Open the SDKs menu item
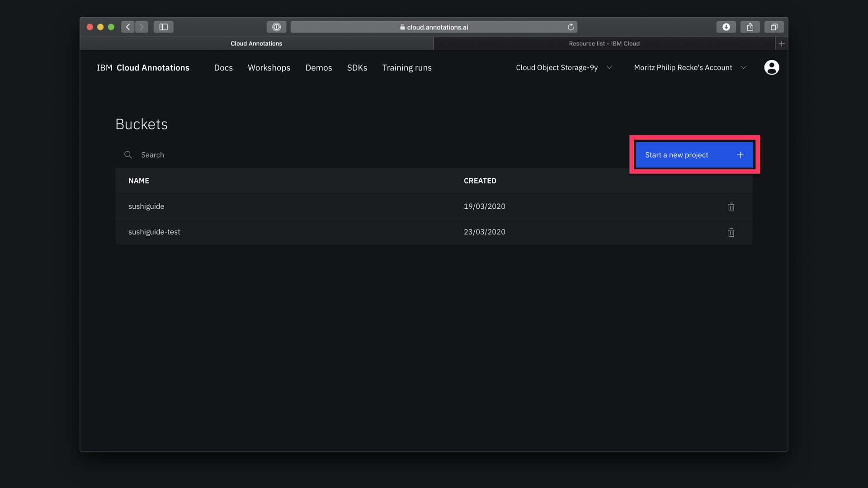 point(357,68)
